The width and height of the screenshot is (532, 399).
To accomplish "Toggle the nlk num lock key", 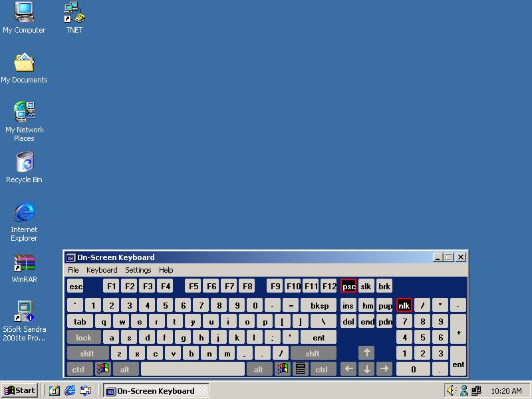I will point(404,305).
